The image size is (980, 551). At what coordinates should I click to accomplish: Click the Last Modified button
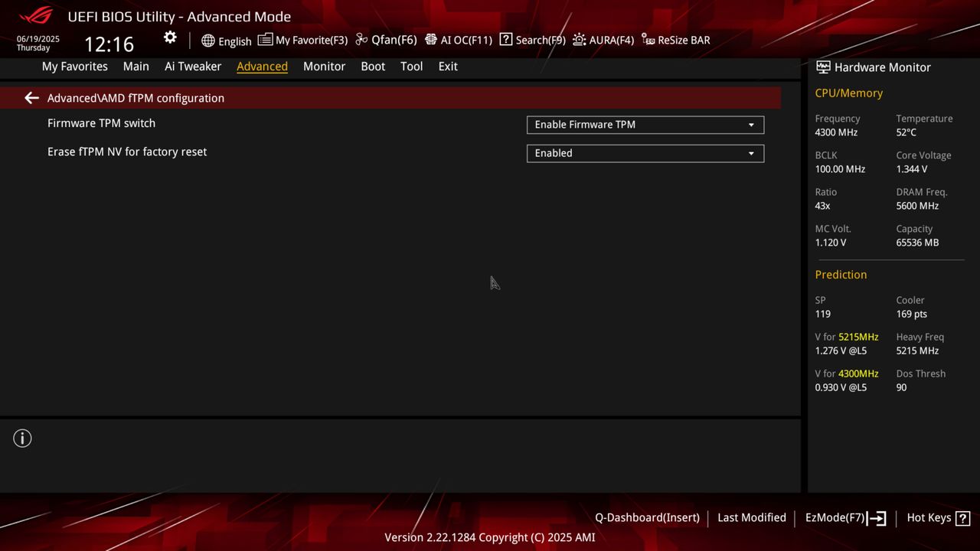(x=751, y=517)
